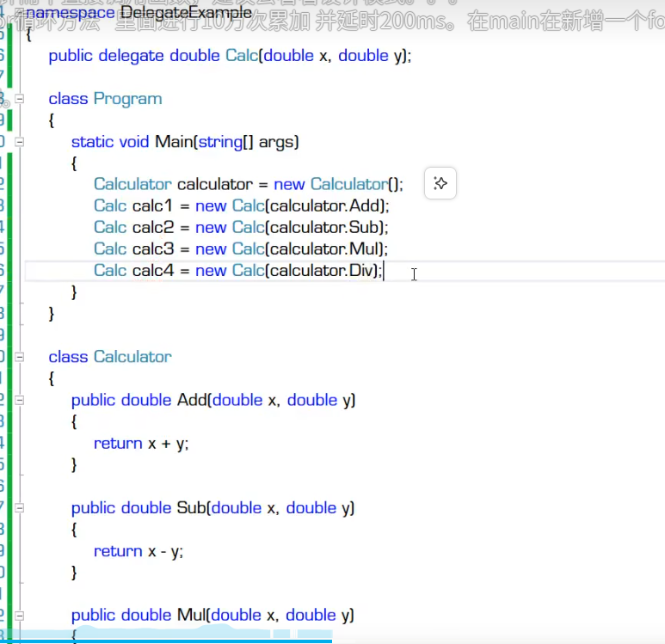Viewport: 665px width, 644px height.
Task: Click the Mul method definition name
Action: 191,616
